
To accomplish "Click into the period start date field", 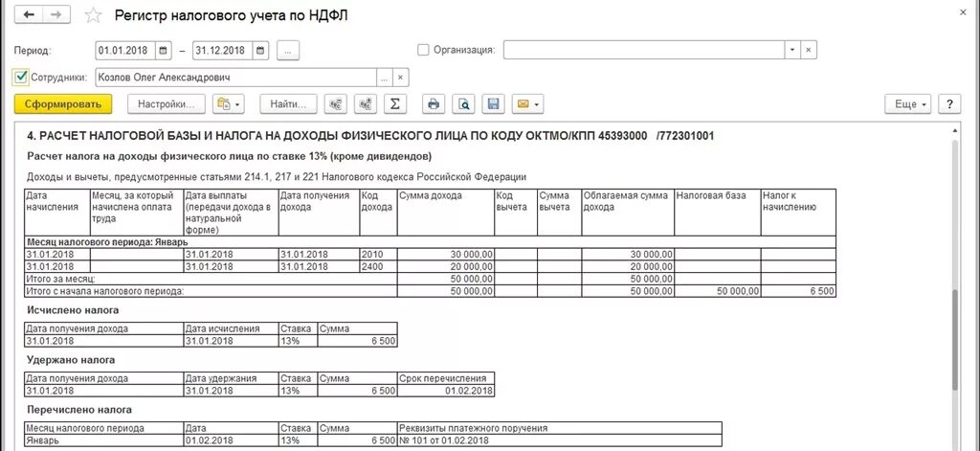I will coord(125,51).
